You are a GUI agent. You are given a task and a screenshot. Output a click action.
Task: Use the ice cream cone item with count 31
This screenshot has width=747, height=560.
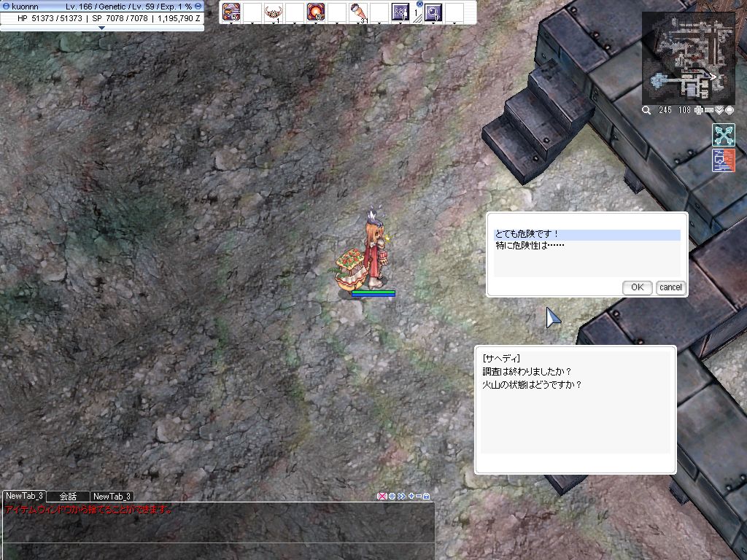click(x=358, y=12)
